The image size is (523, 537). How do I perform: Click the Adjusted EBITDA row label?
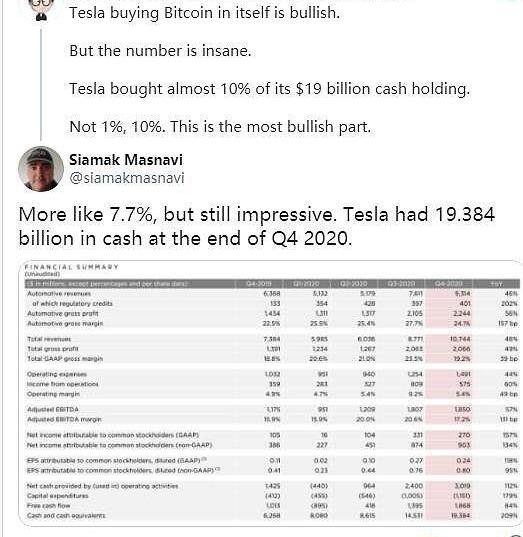pyautogui.click(x=53, y=409)
